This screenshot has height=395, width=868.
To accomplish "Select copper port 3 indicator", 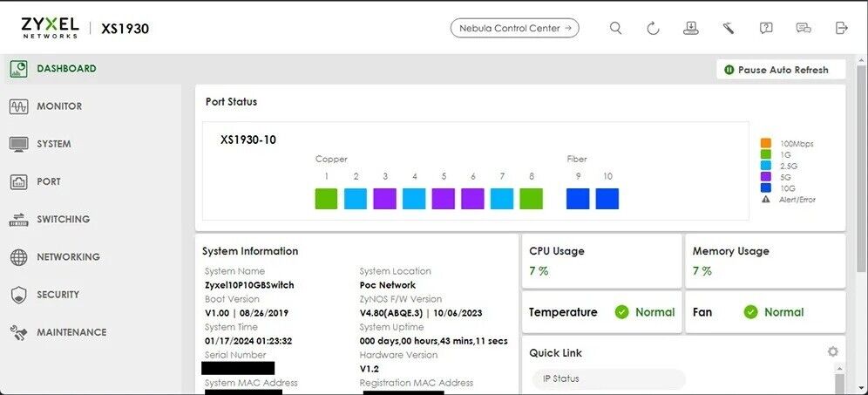I will 384,199.
